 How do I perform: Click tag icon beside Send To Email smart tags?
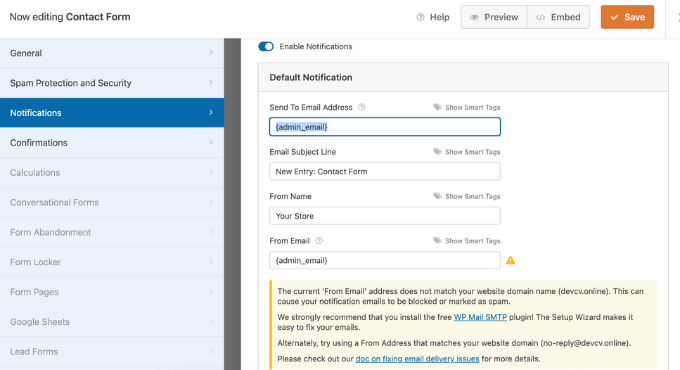point(437,107)
